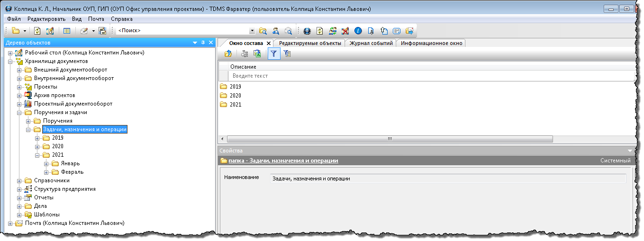Click the Excel export icon in composition toolbar
This screenshot has height=241, width=644.
pos(257,54)
